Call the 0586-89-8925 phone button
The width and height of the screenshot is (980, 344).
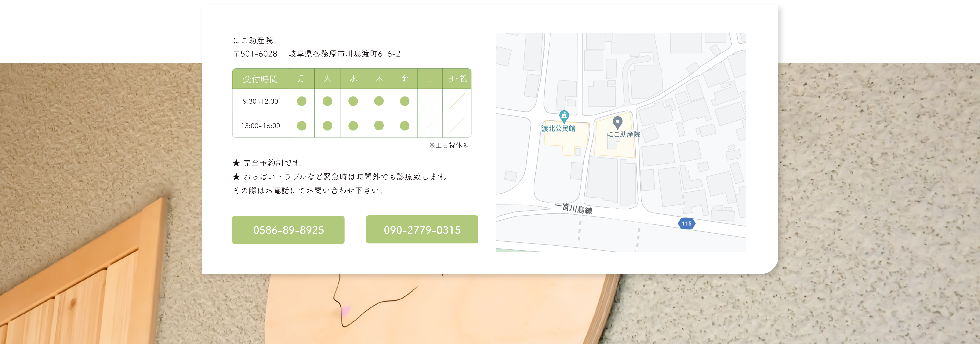(x=288, y=230)
